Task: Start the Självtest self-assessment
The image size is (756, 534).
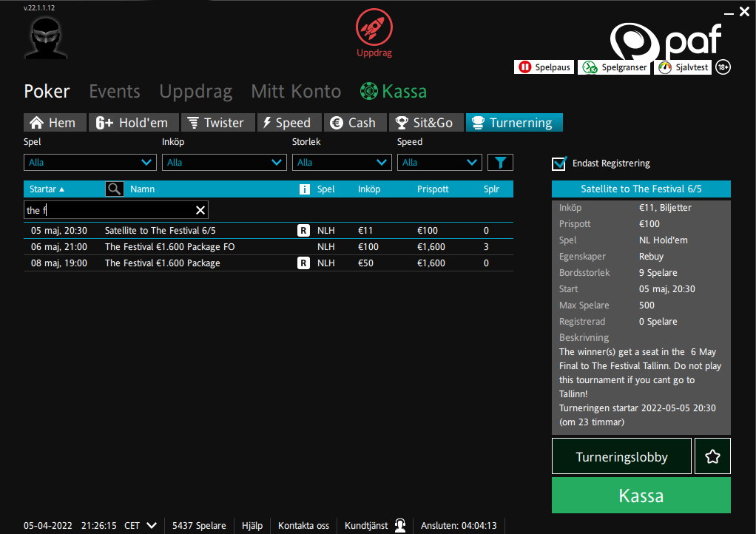Action: tap(684, 67)
